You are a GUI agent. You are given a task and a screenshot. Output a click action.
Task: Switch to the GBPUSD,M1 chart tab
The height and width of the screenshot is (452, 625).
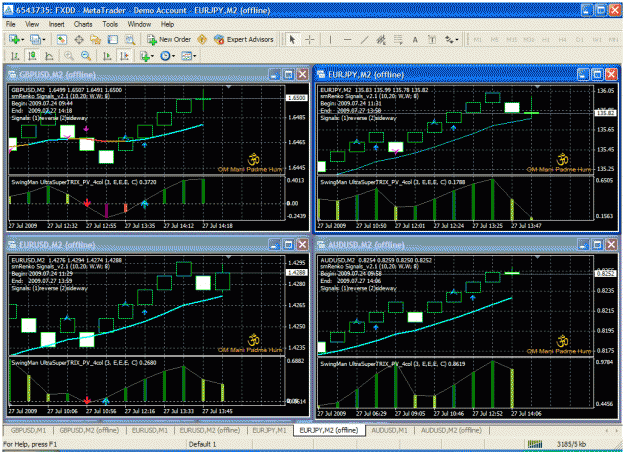29,430
